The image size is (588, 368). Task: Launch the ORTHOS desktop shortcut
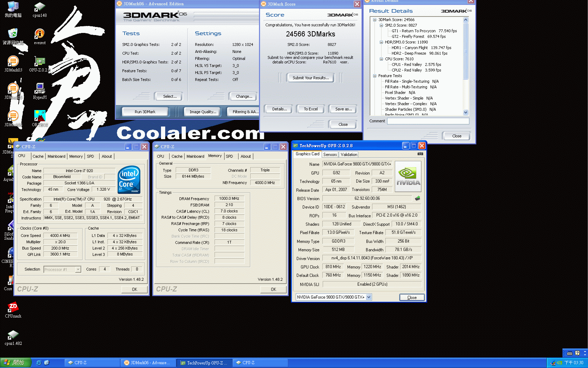pyautogui.click(x=40, y=118)
